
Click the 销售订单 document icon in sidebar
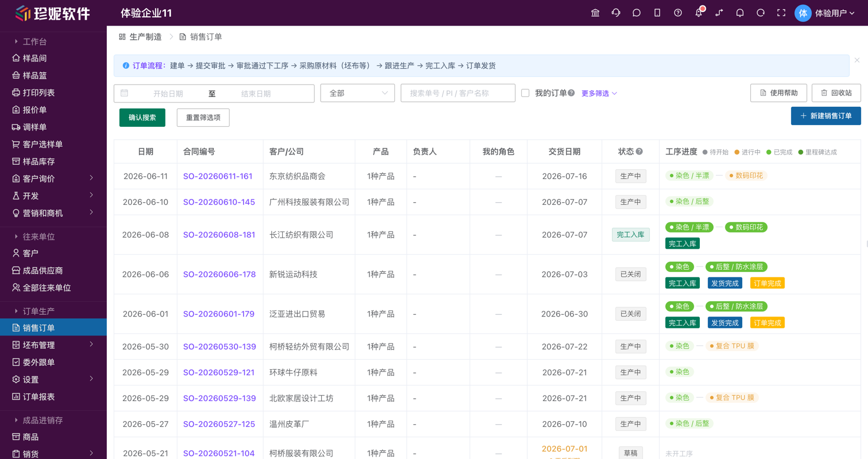coord(16,328)
